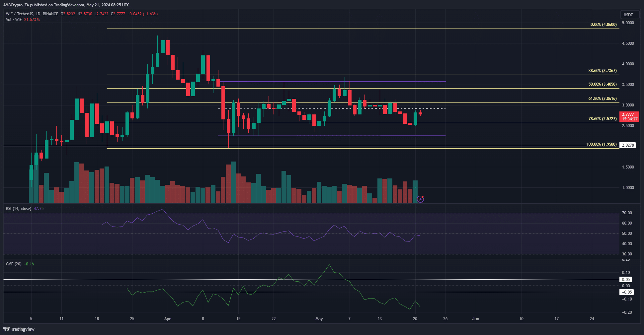Image resolution: width=644 pixels, height=335 pixels.
Task: Click the 61.80% (3.0616) Fibonacci label
Action: (603, 99)
